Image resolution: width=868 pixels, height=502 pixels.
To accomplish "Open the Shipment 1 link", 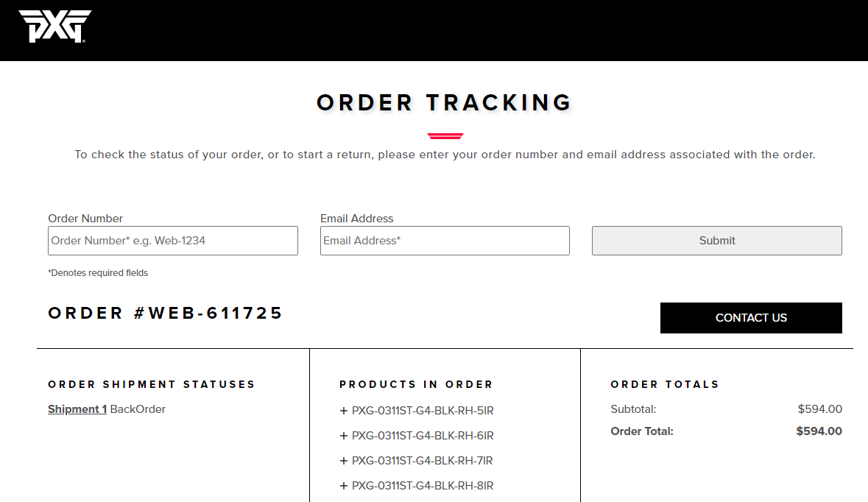I will click(77, 409).
